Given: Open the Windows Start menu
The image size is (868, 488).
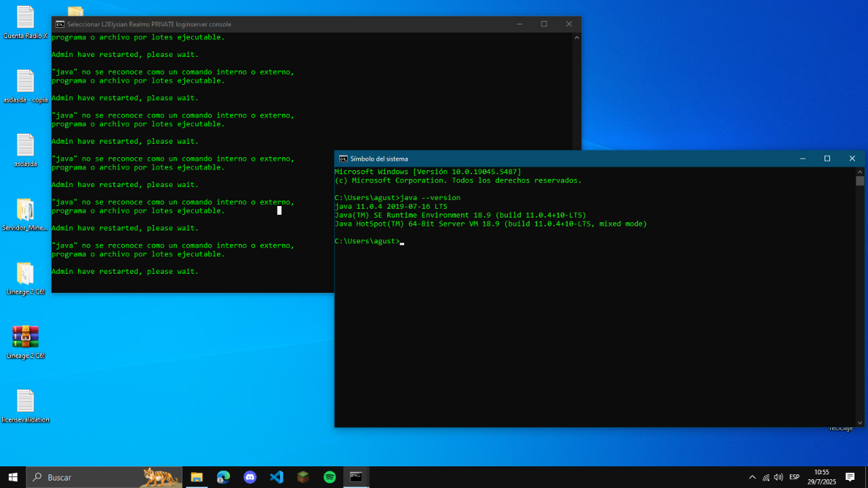Looking at the screenshot, I should [x=13, y=477].
